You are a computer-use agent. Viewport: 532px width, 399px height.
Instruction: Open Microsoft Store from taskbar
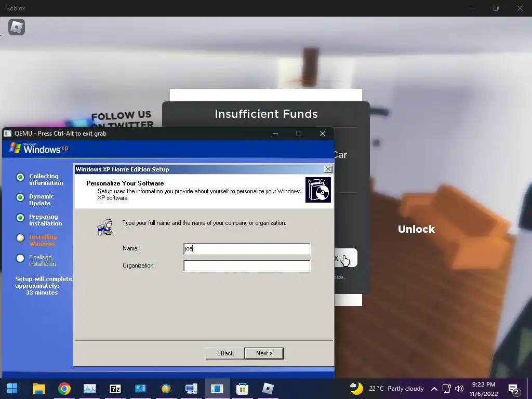242,389
